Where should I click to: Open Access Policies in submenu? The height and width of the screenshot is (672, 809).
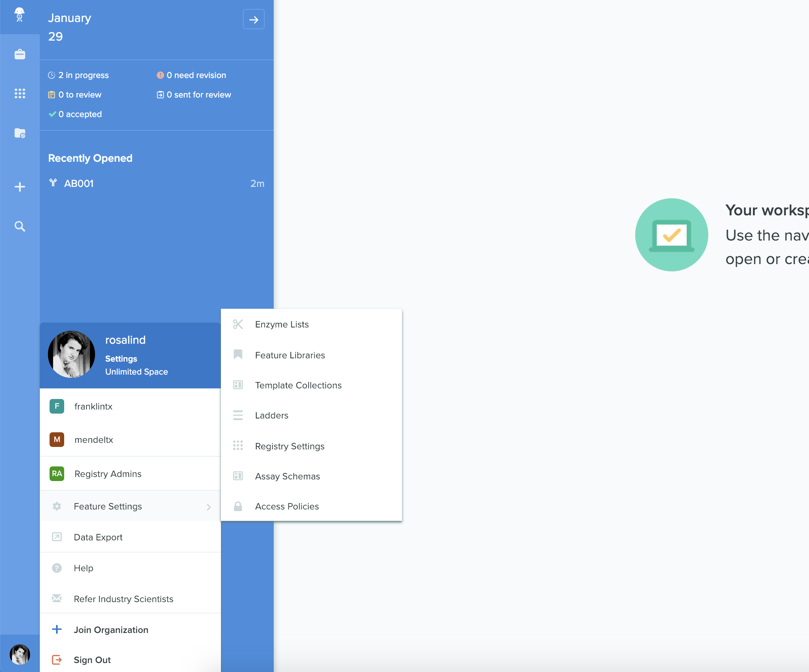(311, 506)
